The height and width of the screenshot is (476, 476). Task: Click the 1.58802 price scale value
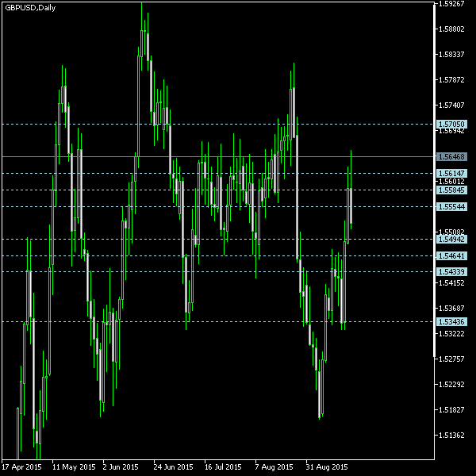point(451,29)
